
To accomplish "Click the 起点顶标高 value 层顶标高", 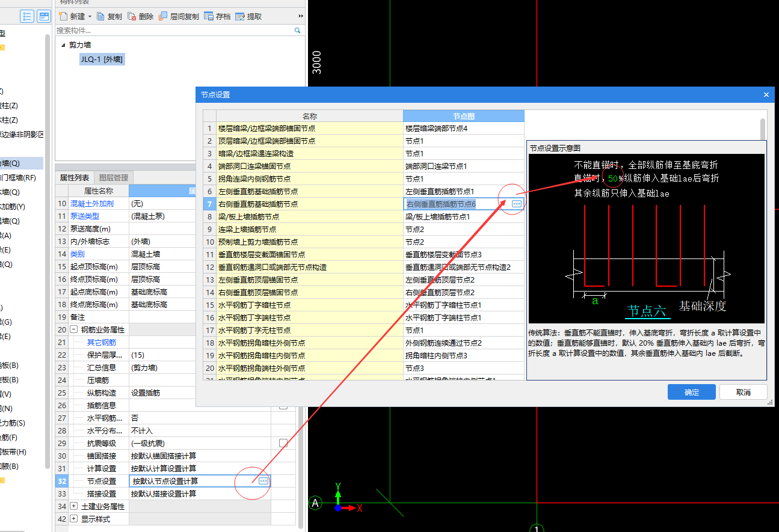I will click(163, 266).
